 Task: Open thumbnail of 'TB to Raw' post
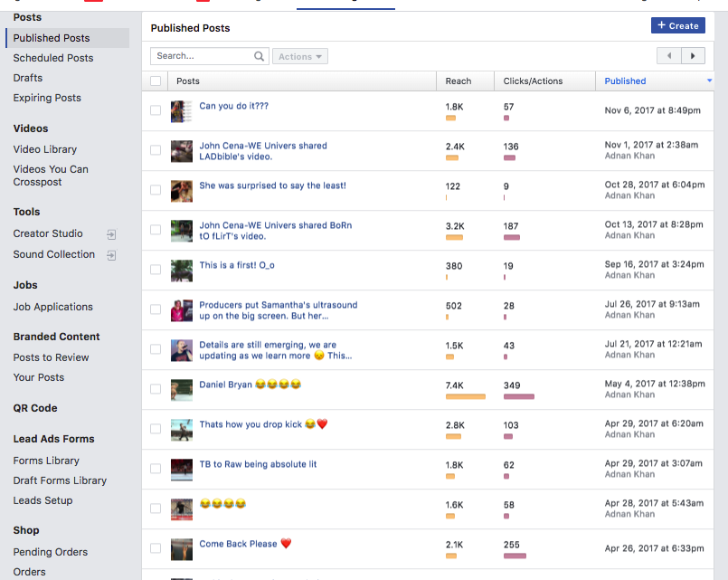[182, 470]
